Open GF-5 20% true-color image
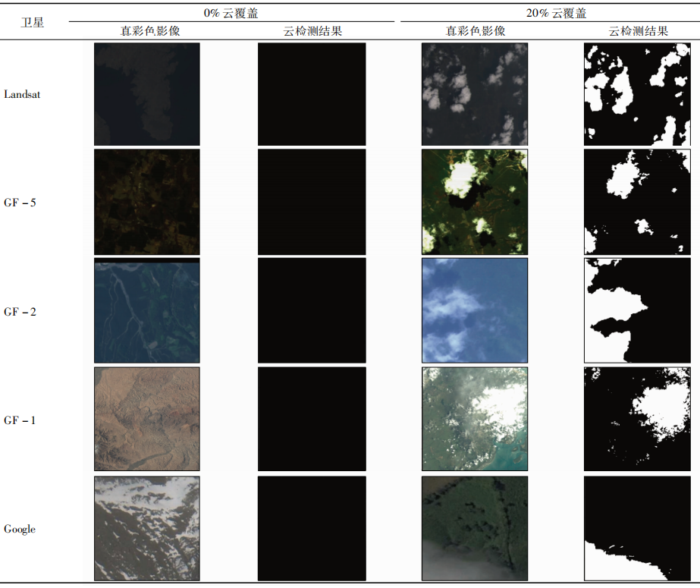This screenshot has width=700, height=588. click(475, 202)
